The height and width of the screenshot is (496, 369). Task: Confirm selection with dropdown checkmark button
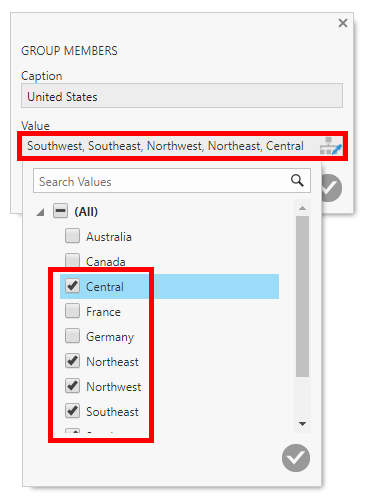(296, 458)
